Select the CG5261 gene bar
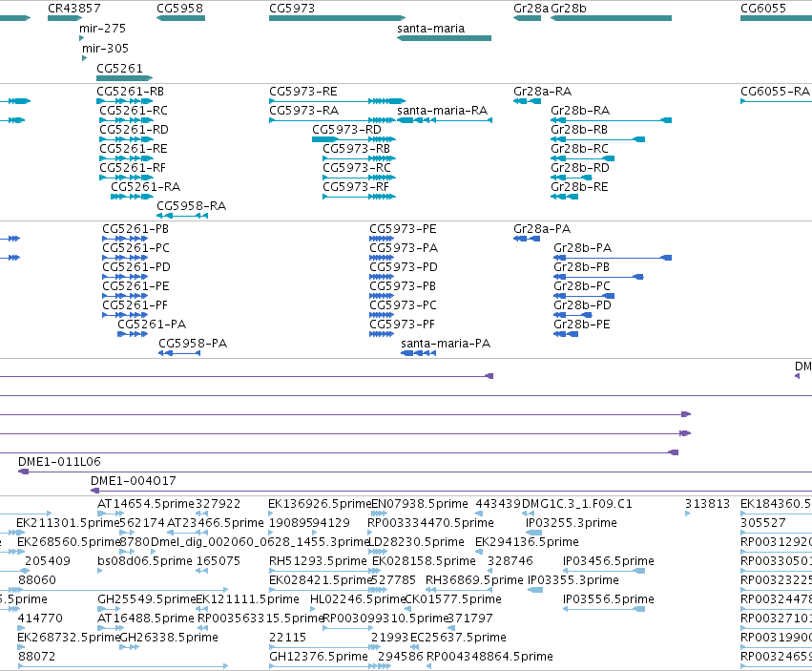This screenshot has height=671, width=812. coord(124,78)
